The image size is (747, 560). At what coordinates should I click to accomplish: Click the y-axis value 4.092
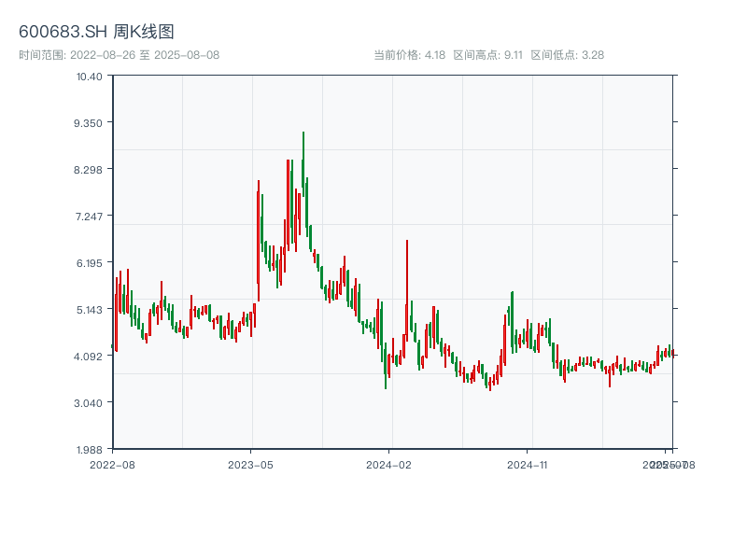(88, 357)
